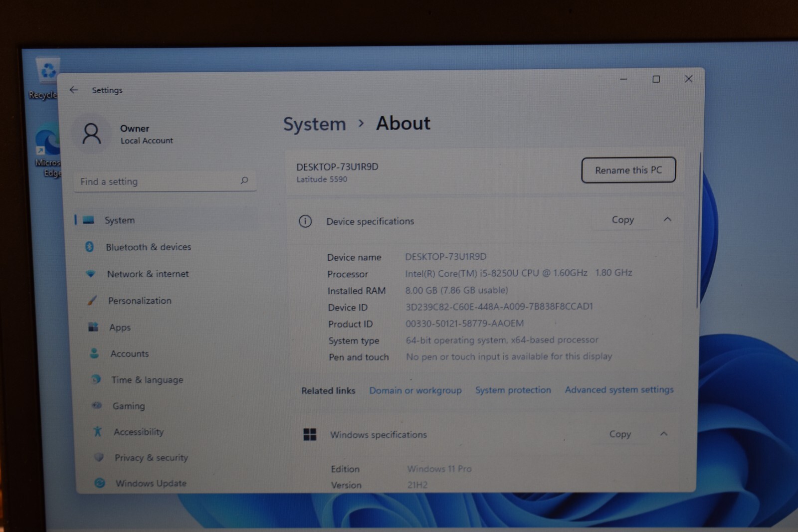The height and width of the screenshot is (532, 798).
Task: Open Windows Update page
Action: pos(151,483)
